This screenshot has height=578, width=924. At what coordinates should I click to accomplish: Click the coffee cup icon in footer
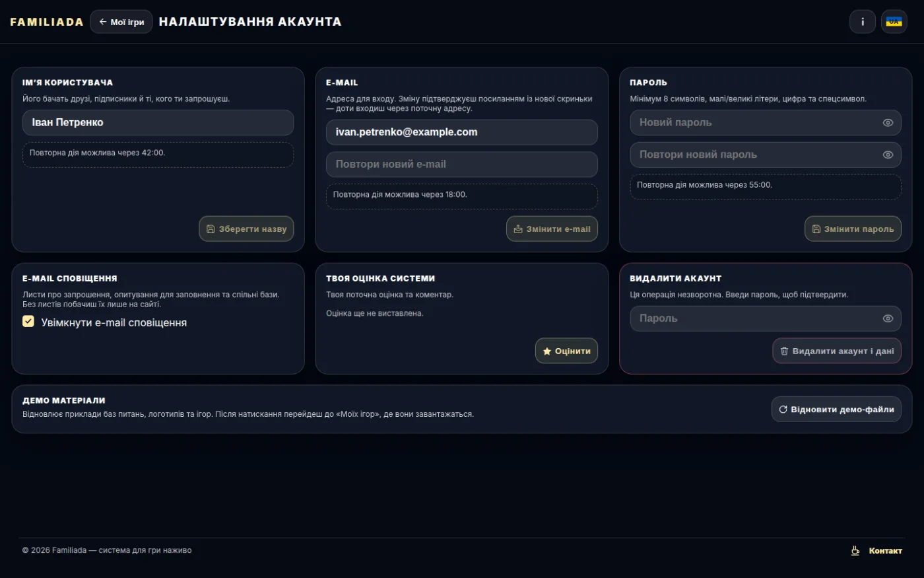(855, 550)
